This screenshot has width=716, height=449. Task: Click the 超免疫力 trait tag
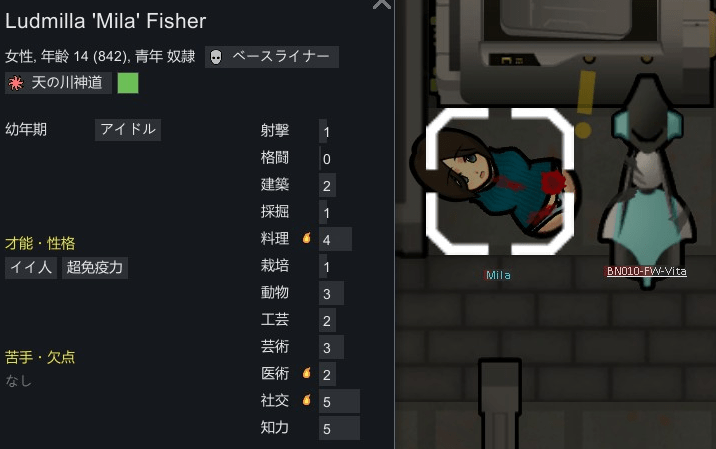[x=95, y=267]
